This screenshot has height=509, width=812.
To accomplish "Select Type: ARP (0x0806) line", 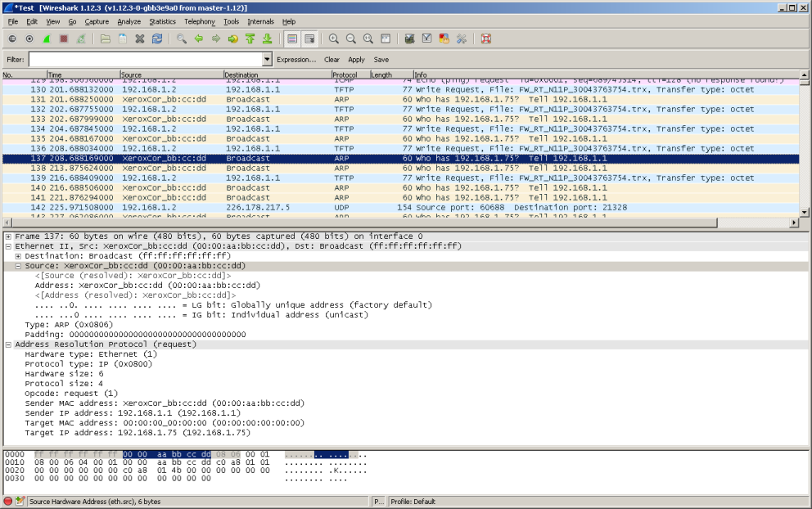I will coord(69,325).
